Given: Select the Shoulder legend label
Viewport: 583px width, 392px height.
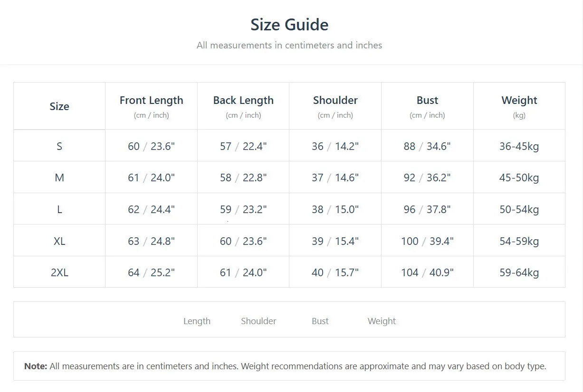Looking at the screenshot, I should pos(258,321).
